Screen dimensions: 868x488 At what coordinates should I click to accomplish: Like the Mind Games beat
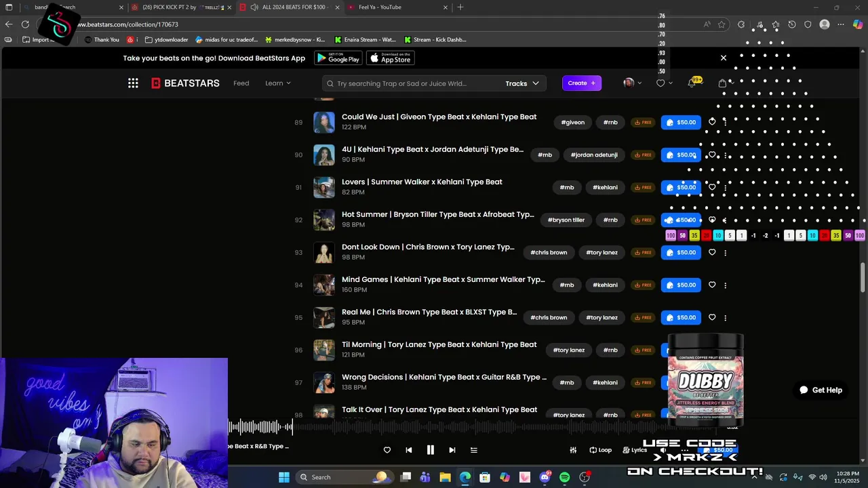pyautogui.click(x=712, y=285)
